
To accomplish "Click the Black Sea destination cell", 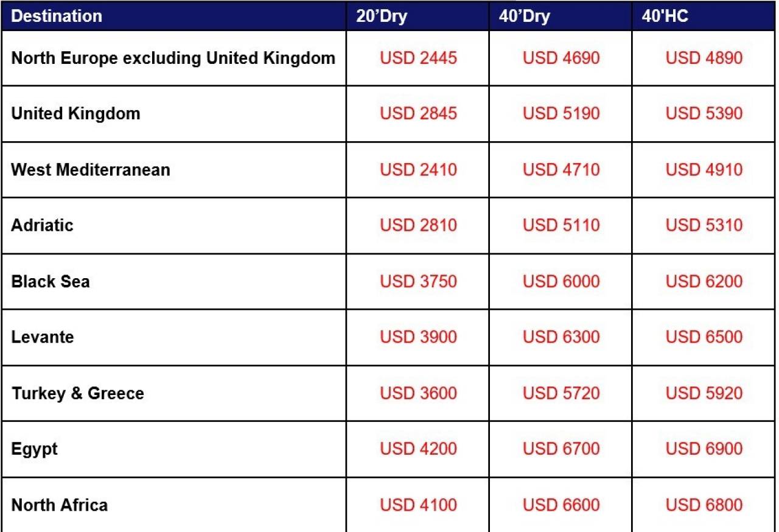I will pos(51,282).
